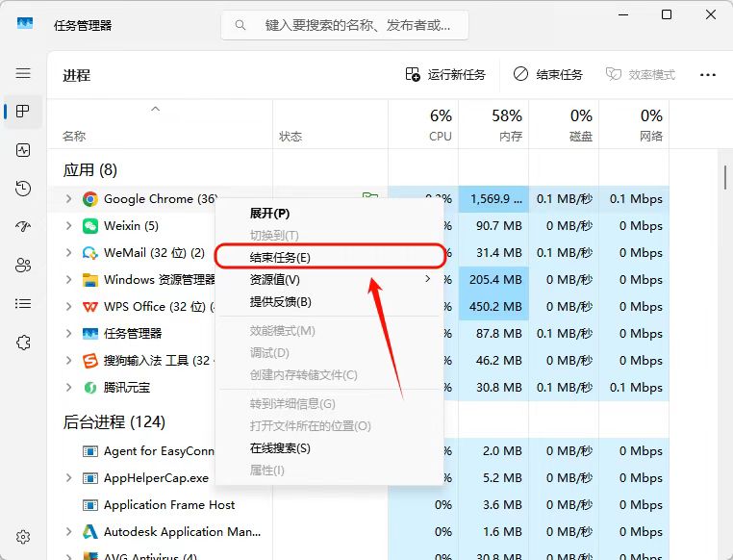Expand the Weixin (5) process group
The height and width of the screenshot is (560, 733).
[x=68, y=226]
